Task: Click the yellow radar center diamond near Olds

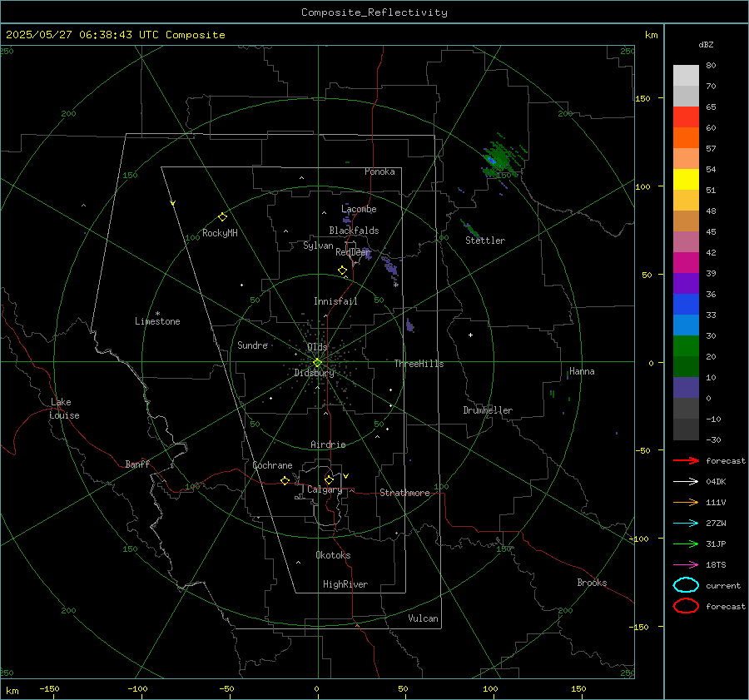Action: [x=317, y=363]
